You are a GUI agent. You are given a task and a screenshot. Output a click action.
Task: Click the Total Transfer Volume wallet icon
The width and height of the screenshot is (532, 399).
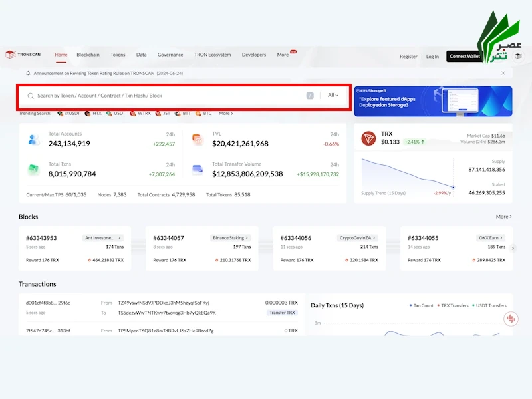click(x=198, y=170)
